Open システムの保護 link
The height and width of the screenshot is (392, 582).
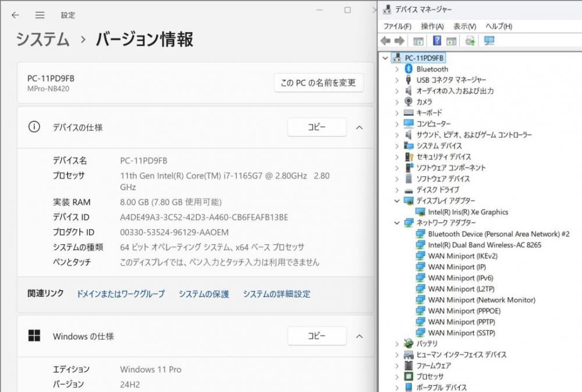click(x=204, y=294)
